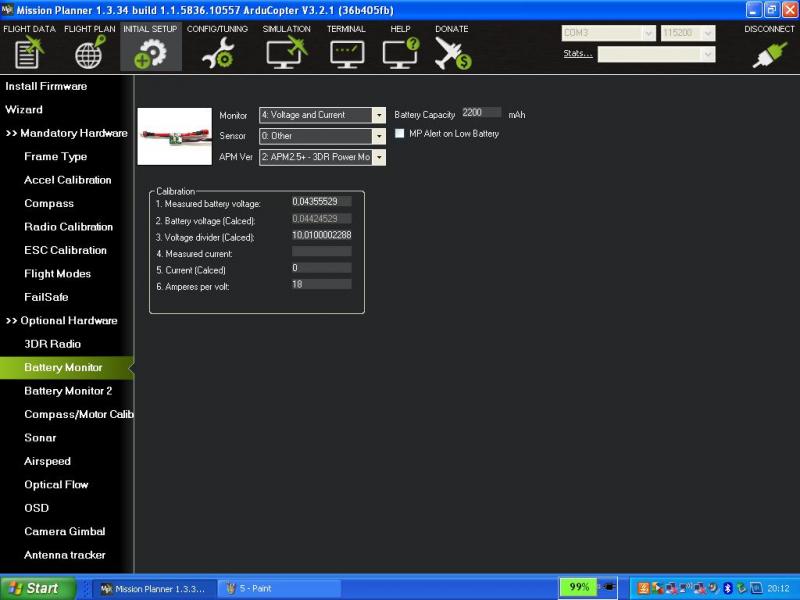Click the Amperes per volt field
This screenshot has width=800, height=600.
(321, 285)
